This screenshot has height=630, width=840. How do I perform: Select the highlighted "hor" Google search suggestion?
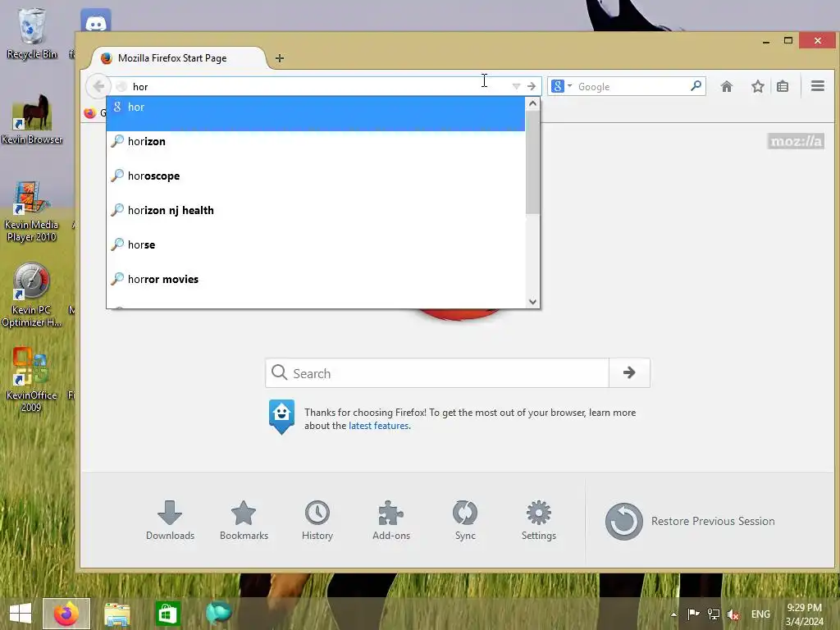(316, 113)
